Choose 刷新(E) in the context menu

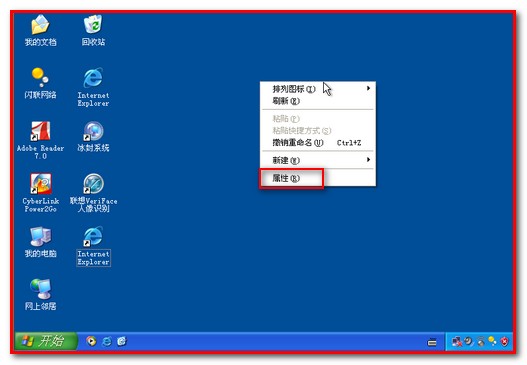tap(318, 101)
